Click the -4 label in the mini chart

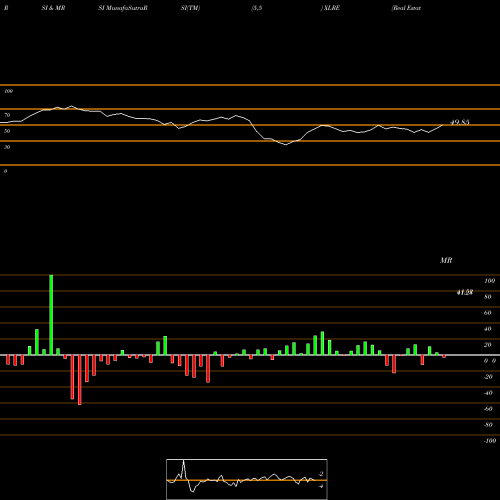[321, 486]
